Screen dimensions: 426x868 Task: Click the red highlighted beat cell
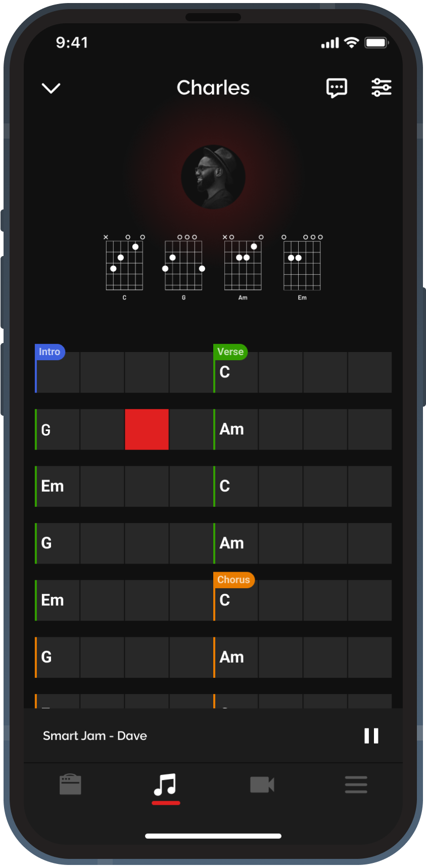[x=147, y=429]
